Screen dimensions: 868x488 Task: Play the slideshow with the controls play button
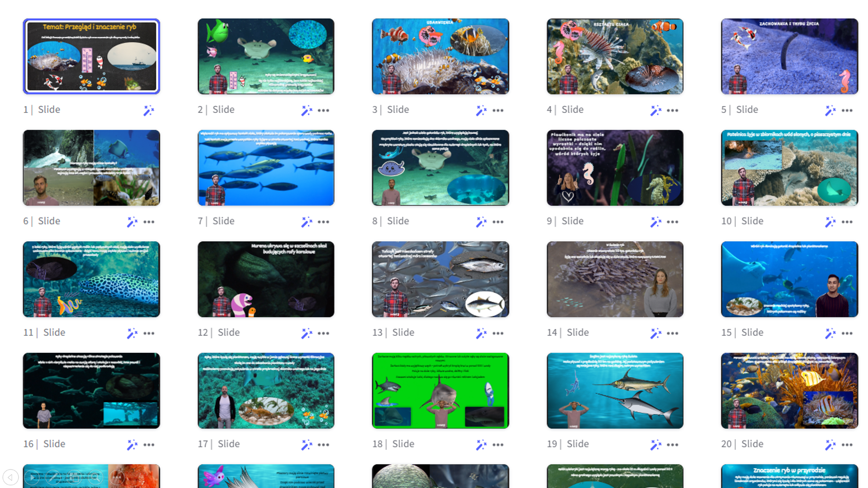point(32,477)
